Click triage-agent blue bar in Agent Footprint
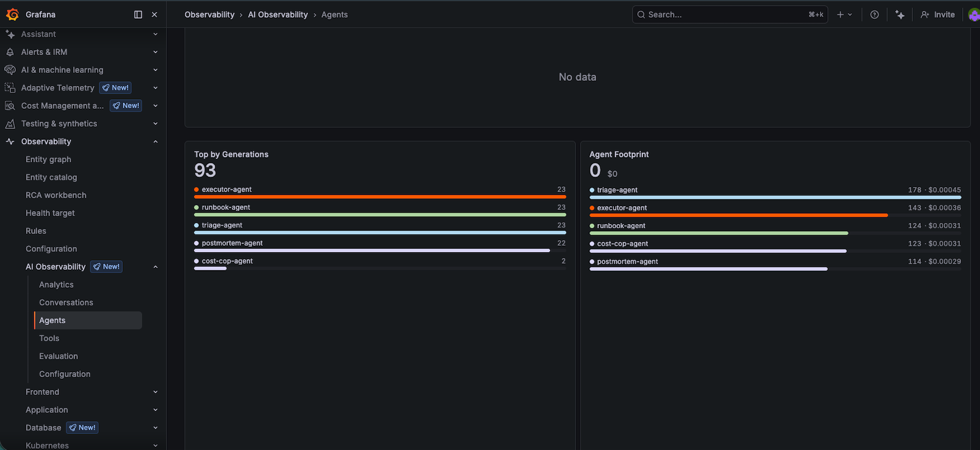This screenshot has width=980, height=450. pos(775,197)
